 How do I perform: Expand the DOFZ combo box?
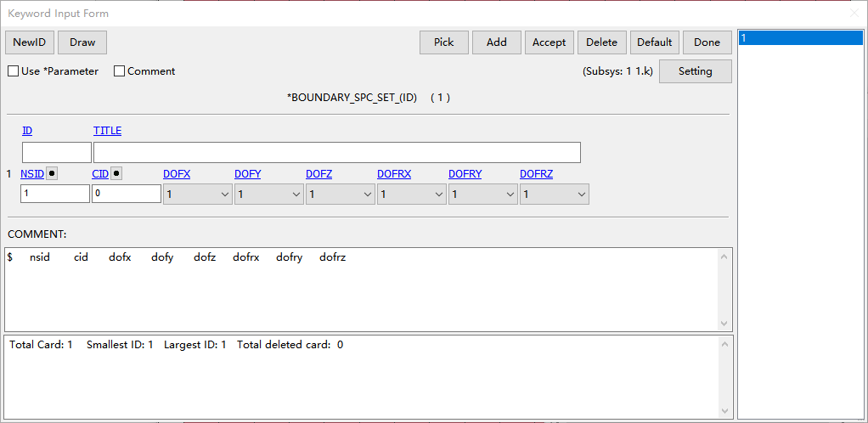[x=341, y=195]
